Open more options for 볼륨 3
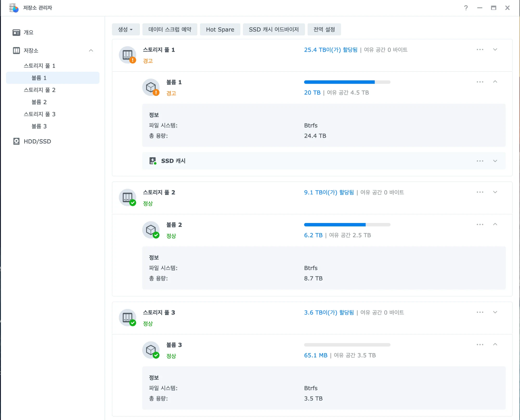The width and height of the screenshot is (520, 420). click(480, 345)
